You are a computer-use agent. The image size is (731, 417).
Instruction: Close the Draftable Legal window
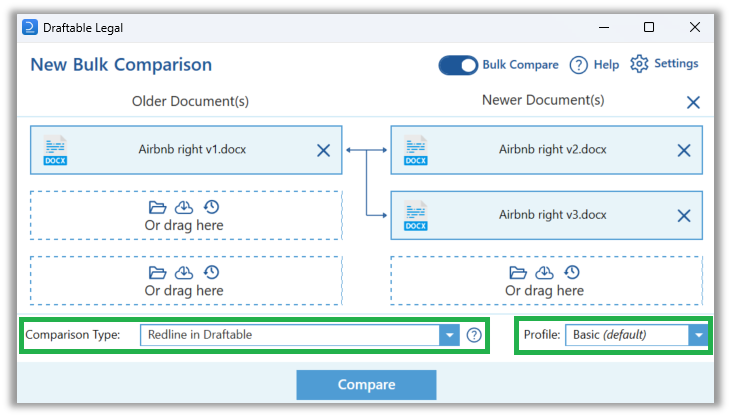tap(695, 28)
